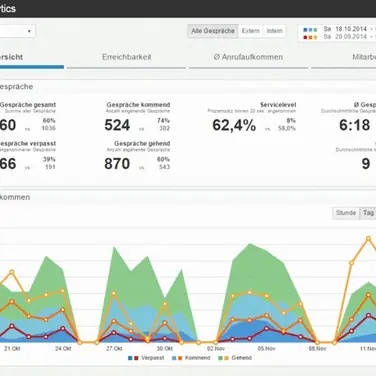The image size is (376, 376).
Task: Click the 21. Okt axis label
Action: (x=12, y=349)
